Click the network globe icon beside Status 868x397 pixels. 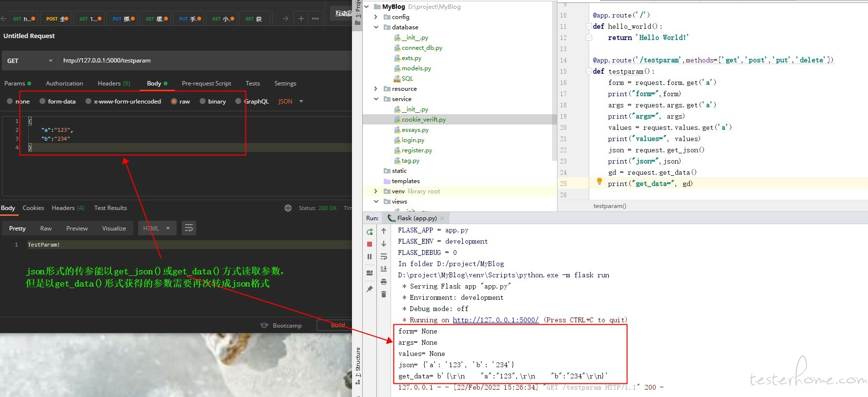tap(288, 208)
